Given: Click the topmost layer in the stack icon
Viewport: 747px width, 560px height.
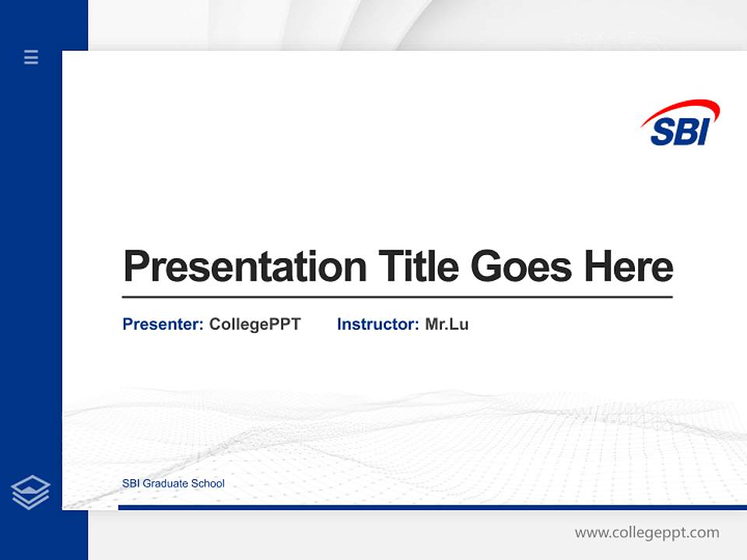Looking at the screenshot, I should coord(31,484).
